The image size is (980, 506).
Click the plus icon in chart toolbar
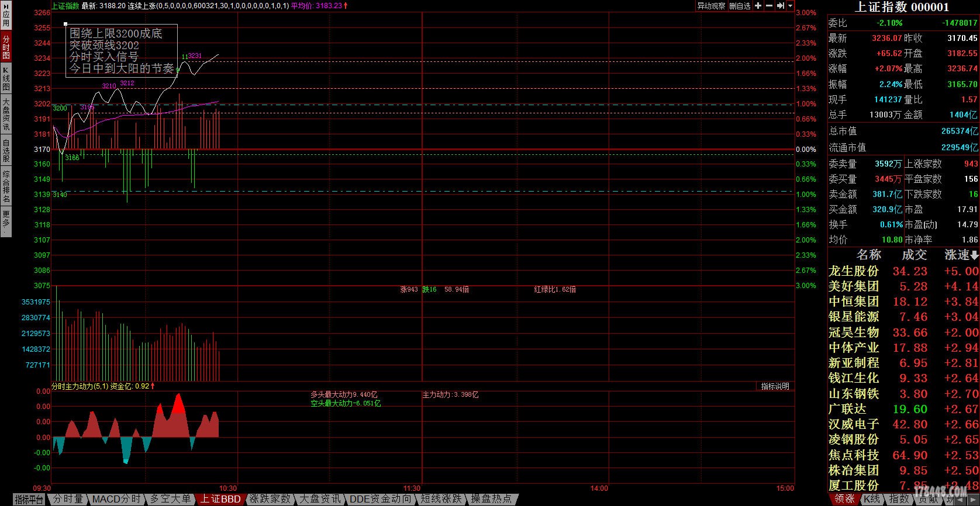(758, 6)
